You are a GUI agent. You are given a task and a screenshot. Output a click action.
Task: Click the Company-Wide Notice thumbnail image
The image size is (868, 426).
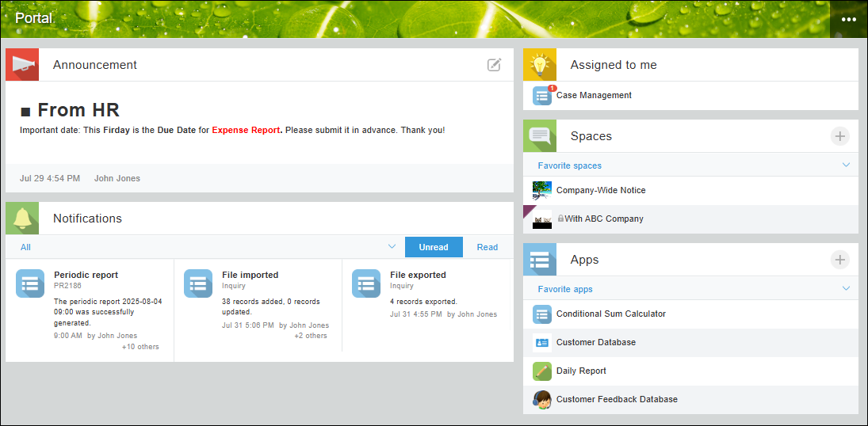(542, 191)
